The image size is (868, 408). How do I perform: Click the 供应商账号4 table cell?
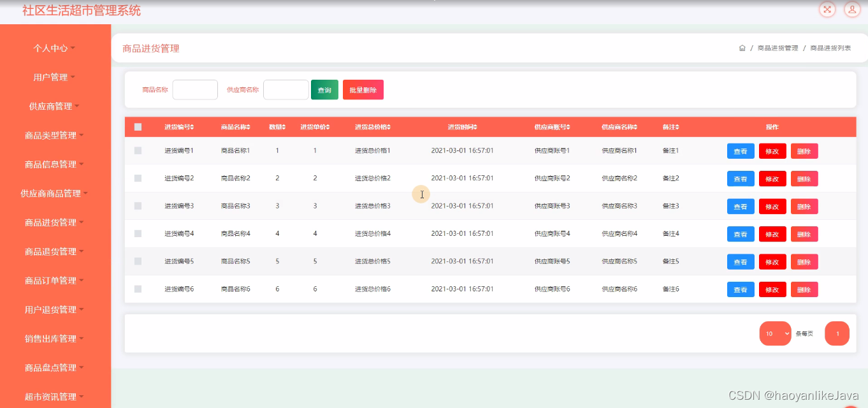tap(552, 234)
